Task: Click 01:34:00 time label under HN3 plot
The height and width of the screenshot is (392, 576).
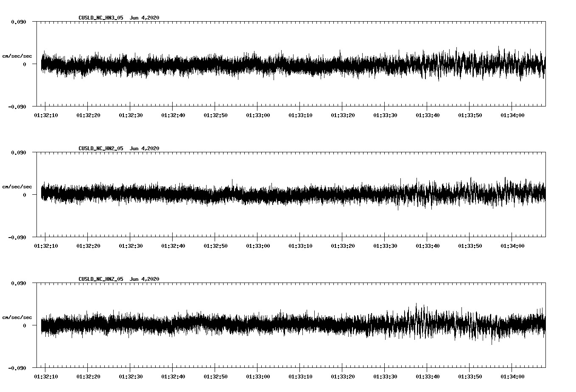Action: click(x=512, y=115)
